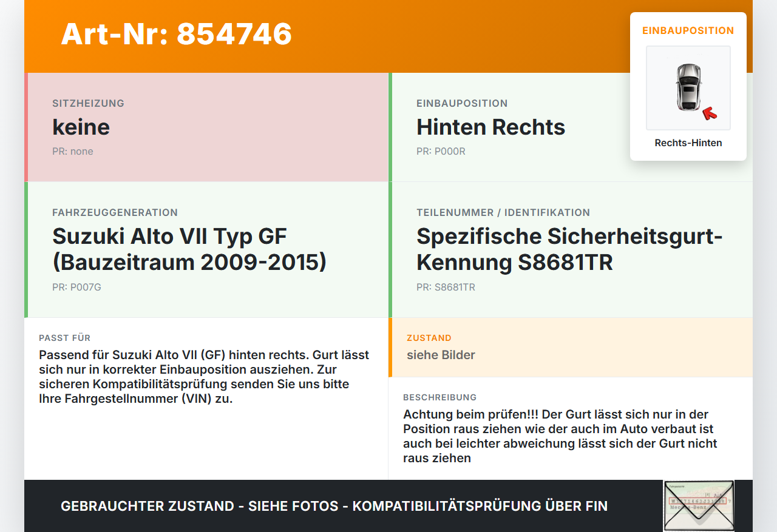Select the Sitzheizung value keine

click(x=81, y=127)
